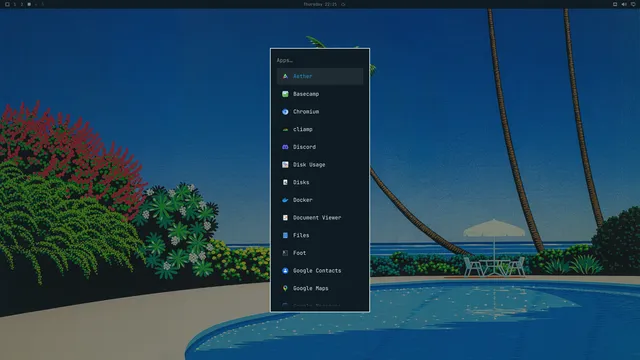Launch Disk Usage from its icon

[285, 164]
